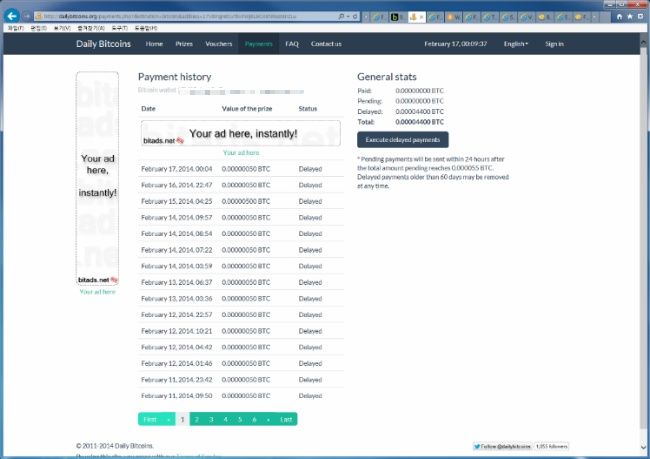The image size is (650, 459).
Task: Click the Daily Bitcoins site logo
Action: point(103,44)
